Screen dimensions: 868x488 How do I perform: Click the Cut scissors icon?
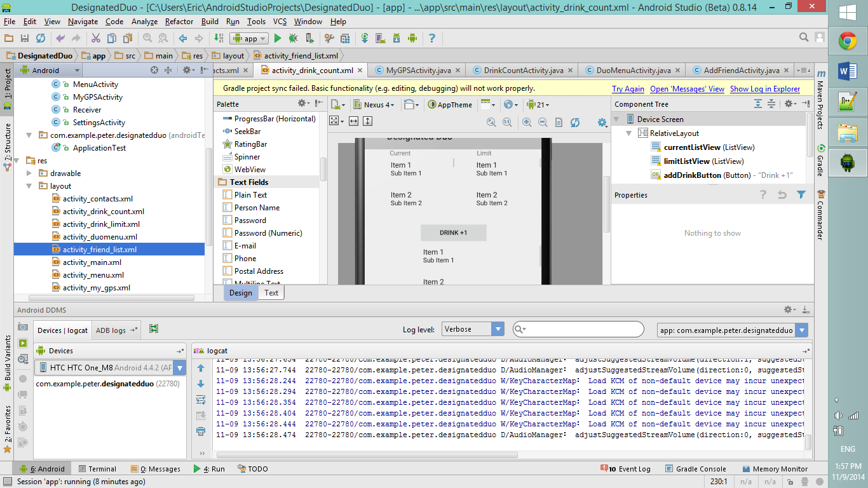[95, 38]
